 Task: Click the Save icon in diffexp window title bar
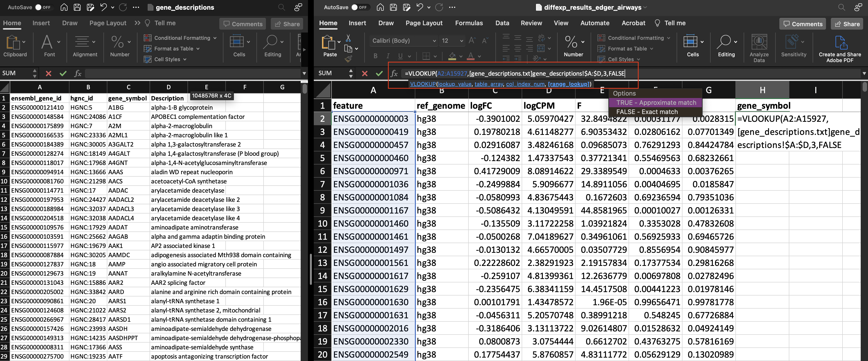click(393, 8)
